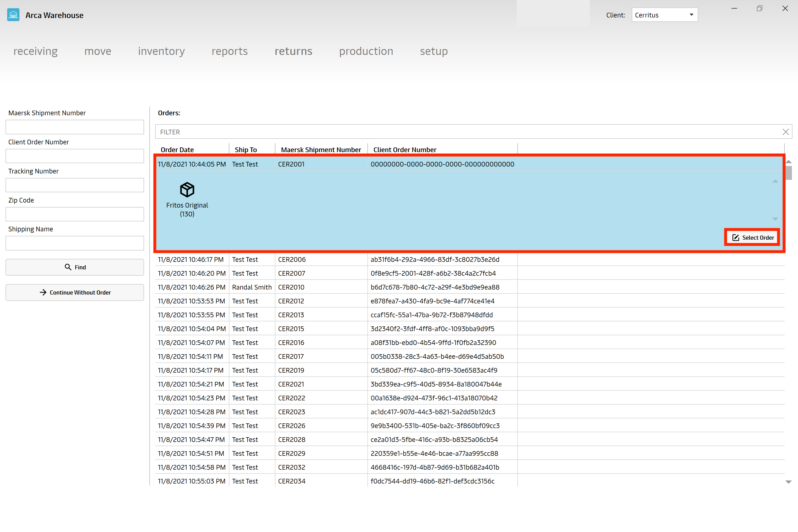Focus the Maersk Shipment Number field
The image size is (798, 532).
(75, 127)
